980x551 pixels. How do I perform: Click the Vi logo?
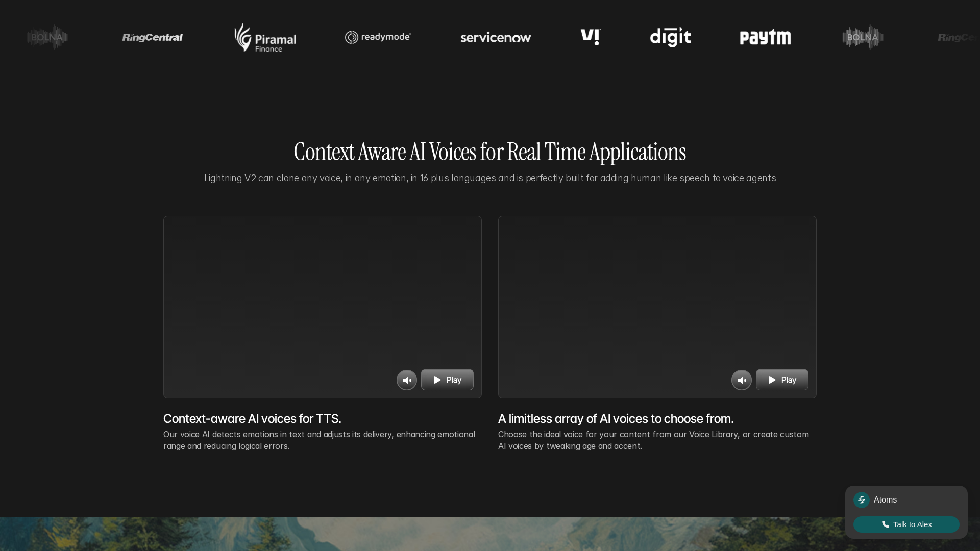pyautogui.click(x=591, y=37)
